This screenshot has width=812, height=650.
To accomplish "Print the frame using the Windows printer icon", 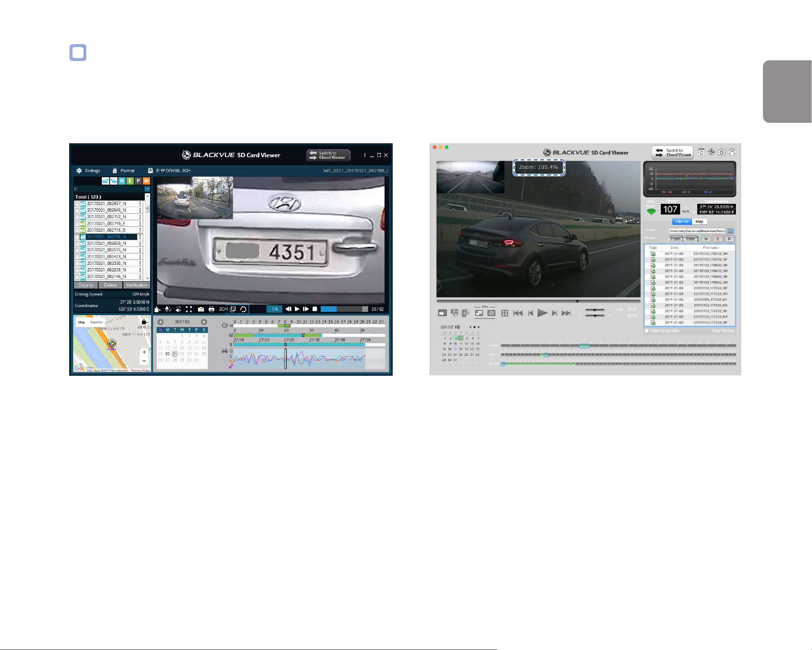I will [211, 309].
